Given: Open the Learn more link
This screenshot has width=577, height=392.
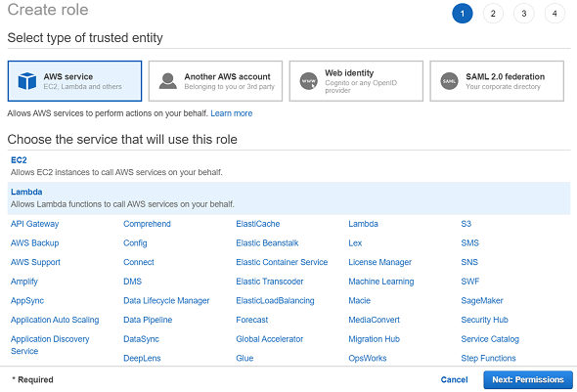Looking at the screenshot, I should tap(232, 113).
